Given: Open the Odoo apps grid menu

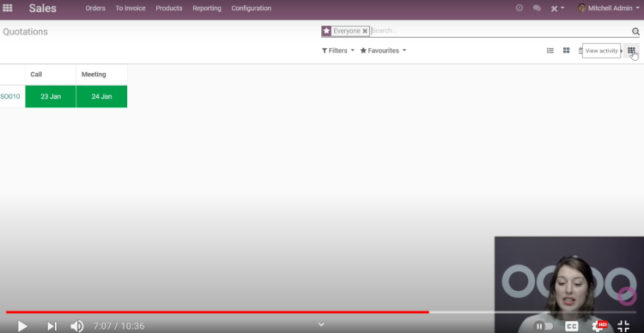Looking at the screenshot, I should [8, 8].
